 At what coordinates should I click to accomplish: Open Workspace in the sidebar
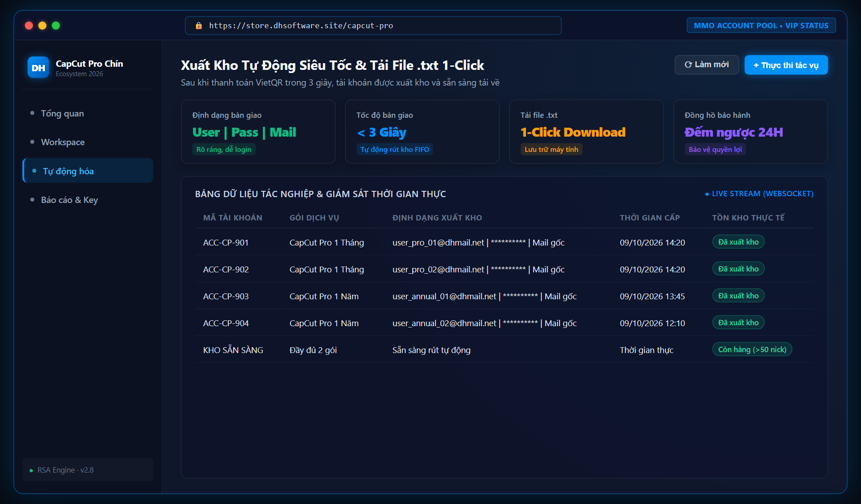click(x=88, y=142)
